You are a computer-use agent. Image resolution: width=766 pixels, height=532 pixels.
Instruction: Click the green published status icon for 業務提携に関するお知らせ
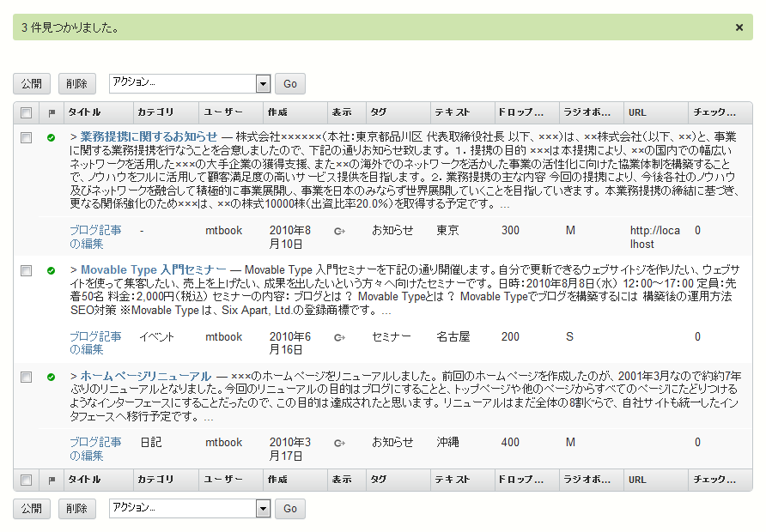pyautogui.click(x=51, y=137)
